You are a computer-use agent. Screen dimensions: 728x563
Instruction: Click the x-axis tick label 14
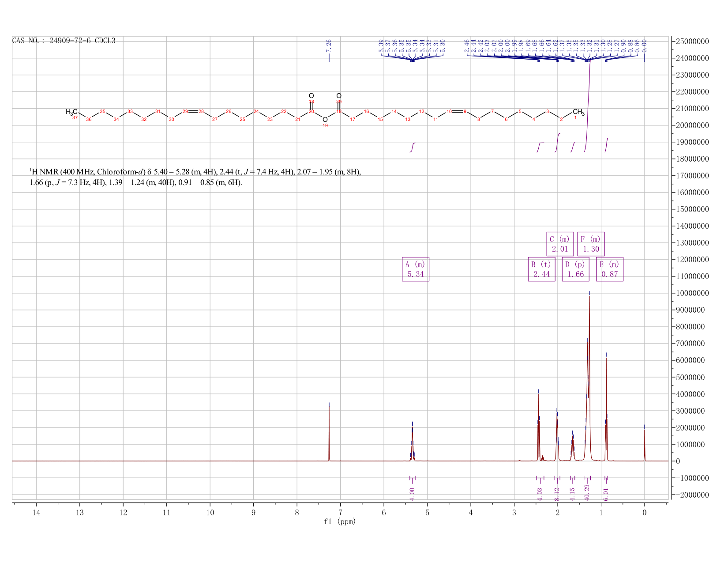pos(36,512)
